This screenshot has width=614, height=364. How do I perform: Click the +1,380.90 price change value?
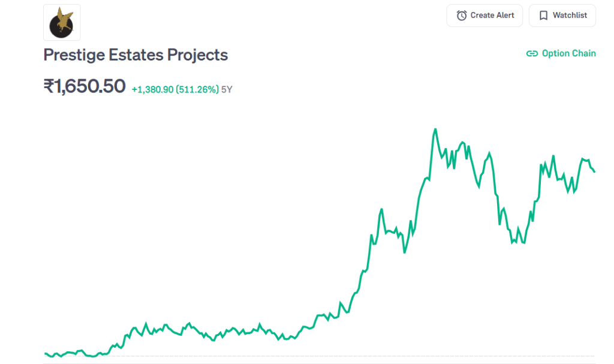click(x=152, y=89)
